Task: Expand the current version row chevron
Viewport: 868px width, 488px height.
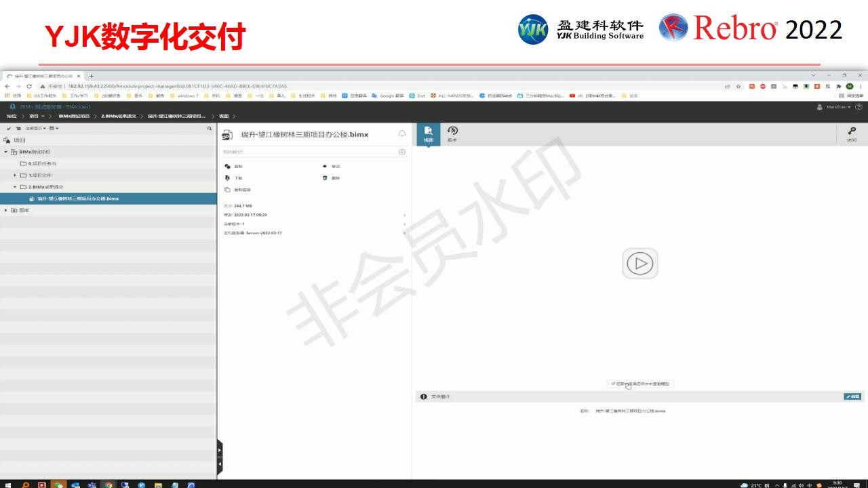Action: 405,224
